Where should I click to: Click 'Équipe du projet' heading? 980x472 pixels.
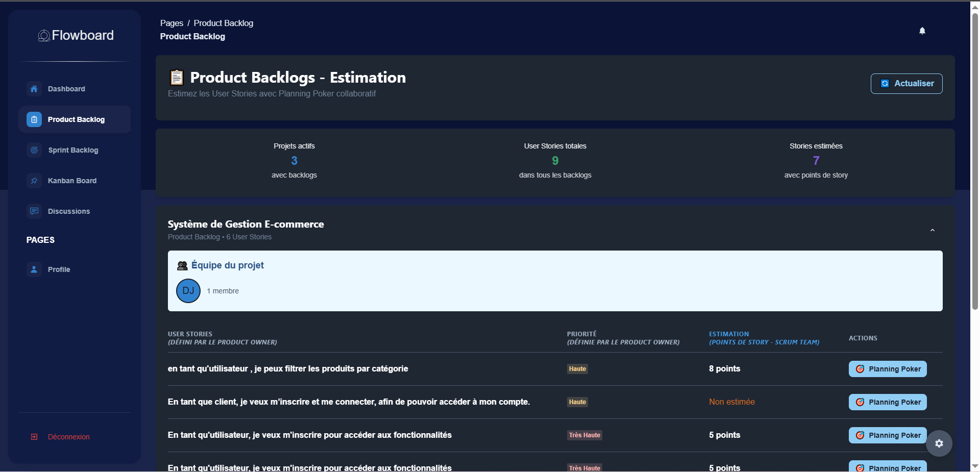click(x=228, y=265)
